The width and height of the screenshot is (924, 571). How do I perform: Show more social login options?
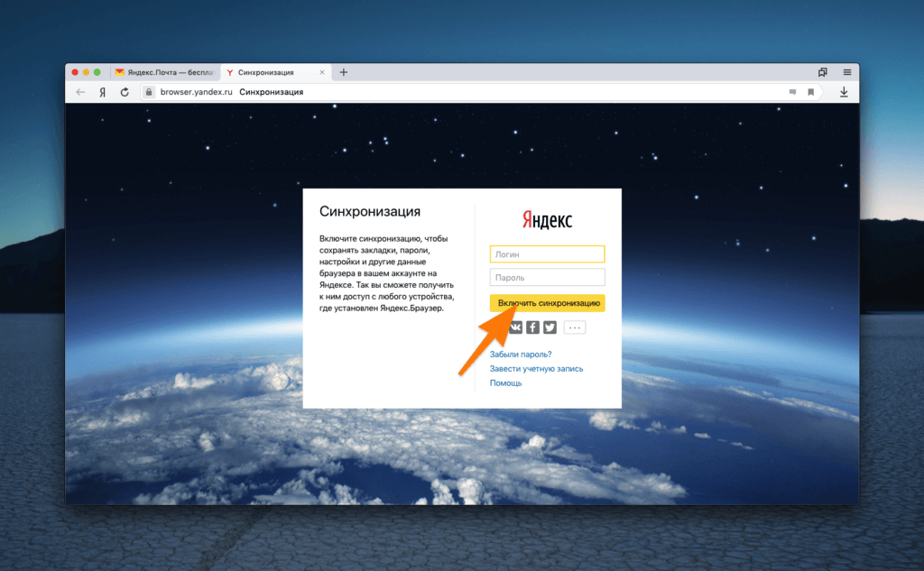(x=575, y=327)
